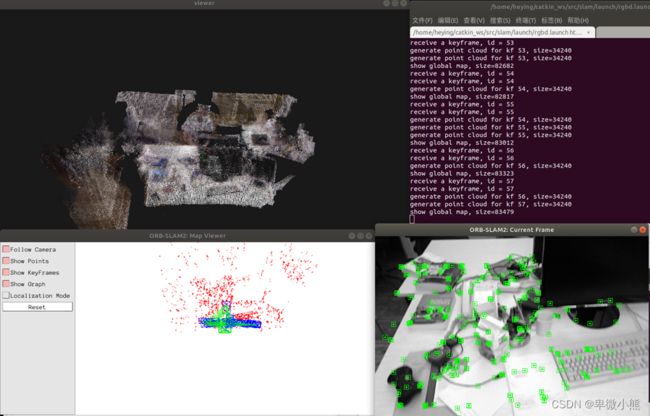Open the 文件(F) terminal menu
Viewport: 650px width, 416px height.
coord(422,20)
